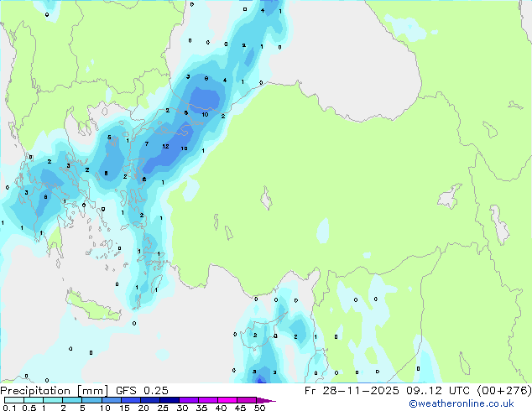
Task: Pick the 15–20 mm legend color swatch
Action: click(x=130, y=400)
